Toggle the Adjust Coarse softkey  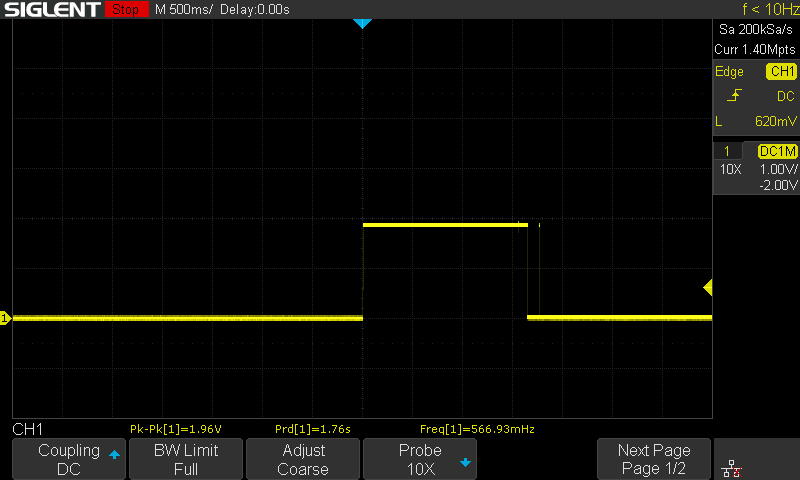[x=303, y=459]
